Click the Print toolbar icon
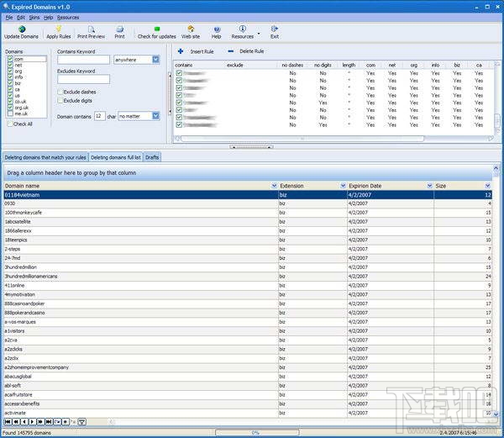The image size is (504, 438). click(120, 31)
